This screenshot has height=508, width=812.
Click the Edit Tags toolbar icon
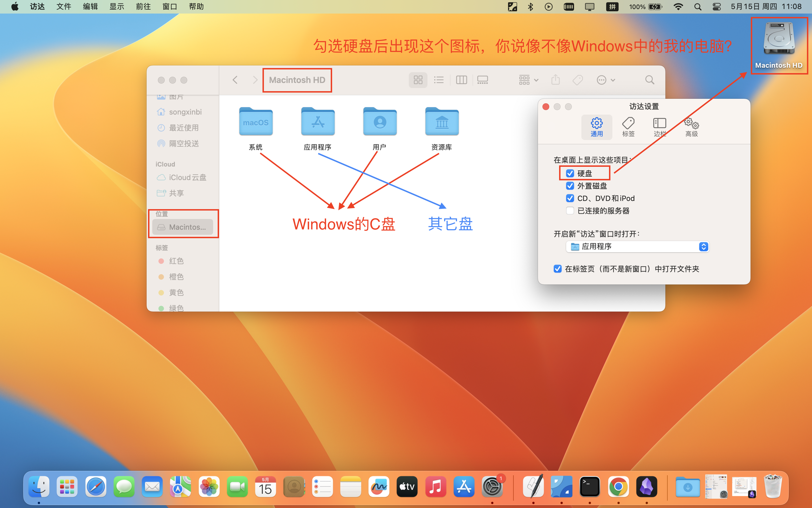(577, 80)
